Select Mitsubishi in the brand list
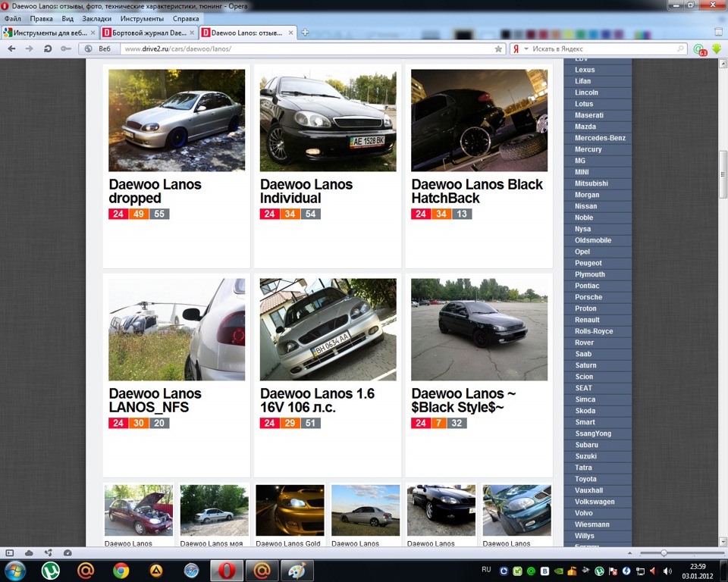 591,183
